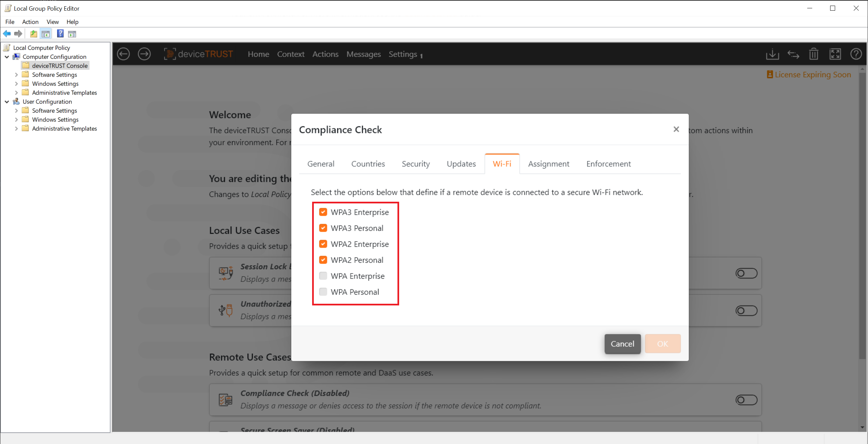This screenshot has width=868, height=444.
Task: Open the Export configuration download icon
Action: [772, 54]
